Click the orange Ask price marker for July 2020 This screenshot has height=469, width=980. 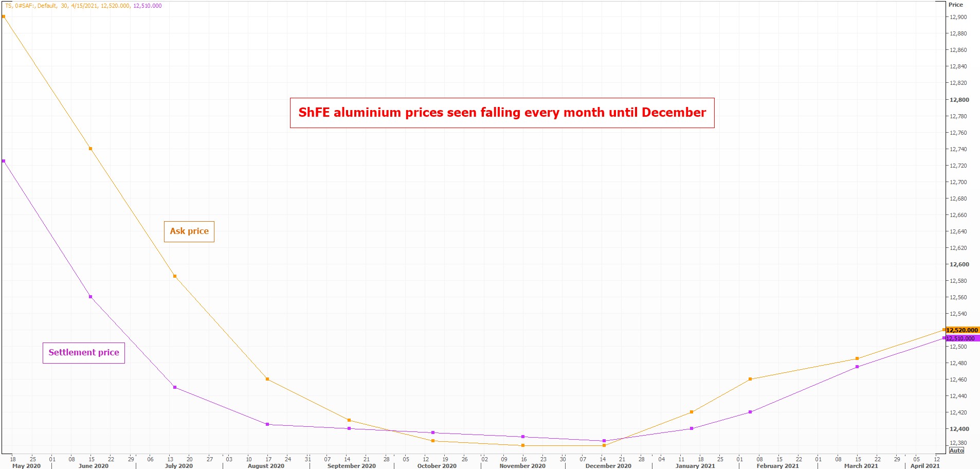175,276
